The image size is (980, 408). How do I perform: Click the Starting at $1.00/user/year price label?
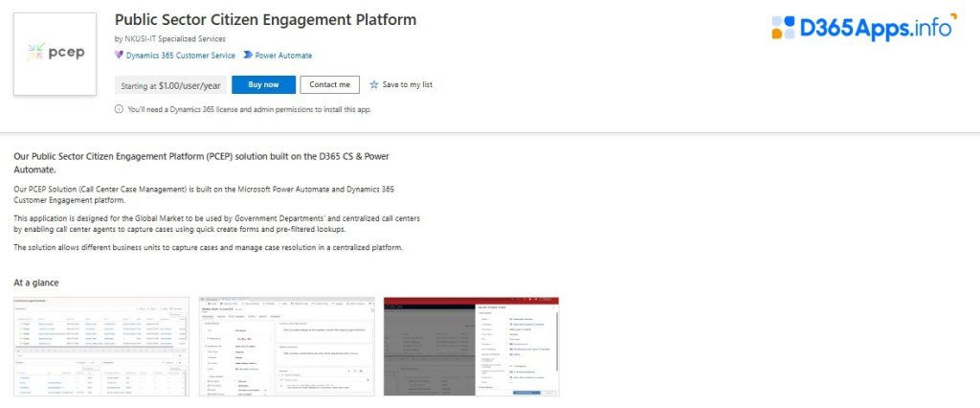point(170,86)
